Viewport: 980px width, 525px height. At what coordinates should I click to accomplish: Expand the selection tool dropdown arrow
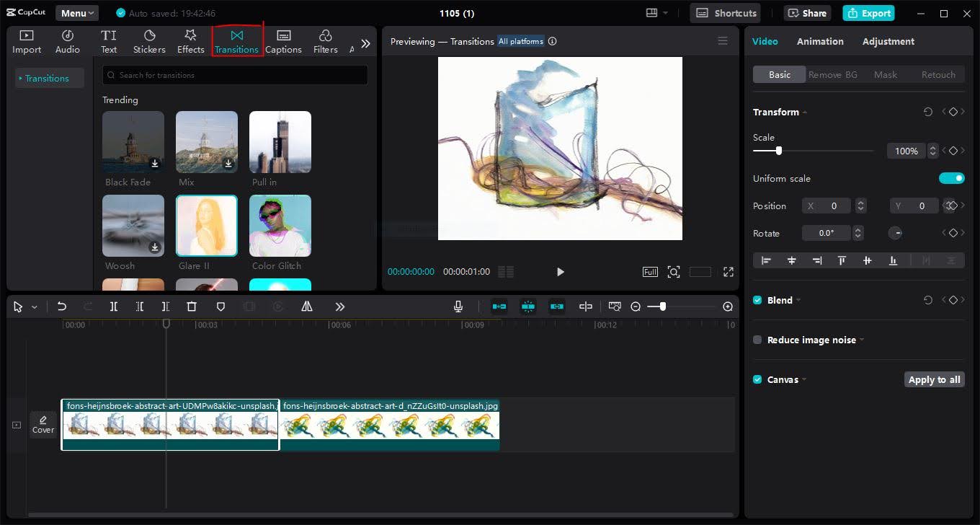click(34, 307)
